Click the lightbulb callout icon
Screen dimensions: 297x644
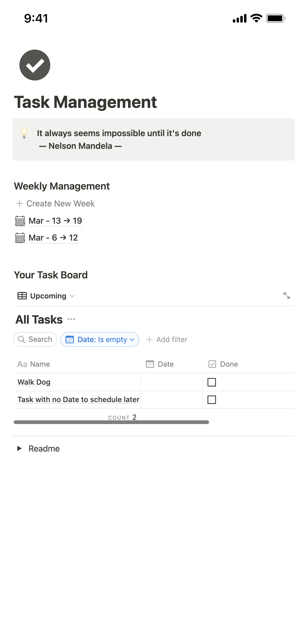tap(24, 133)
